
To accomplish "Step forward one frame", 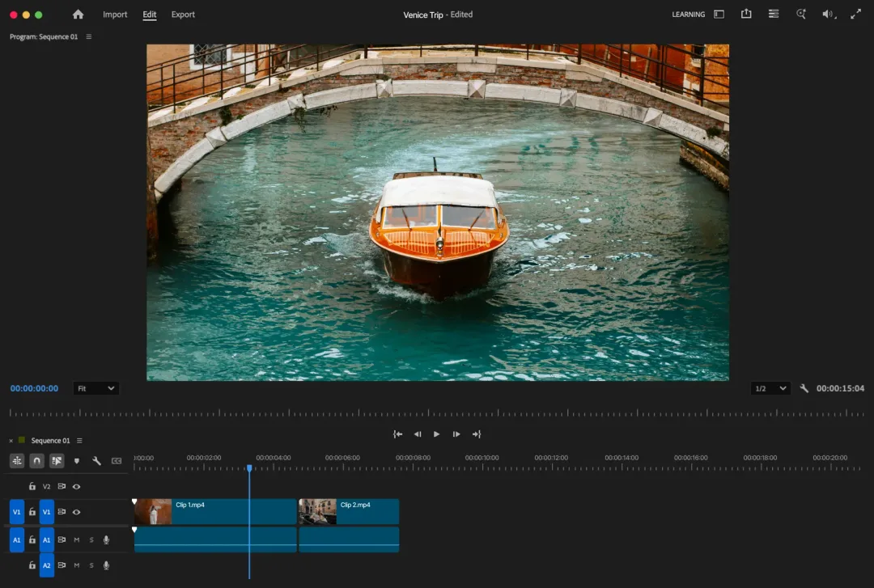I will pos(456,434).
